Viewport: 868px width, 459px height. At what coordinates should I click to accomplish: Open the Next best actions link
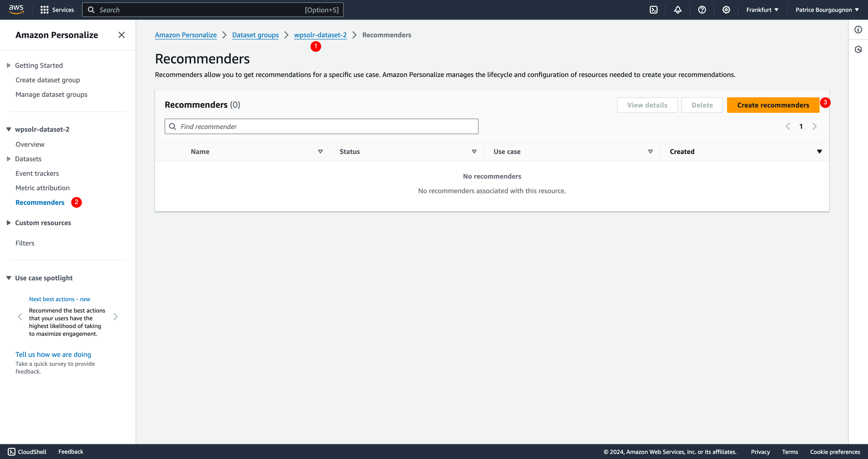(60, 299)
